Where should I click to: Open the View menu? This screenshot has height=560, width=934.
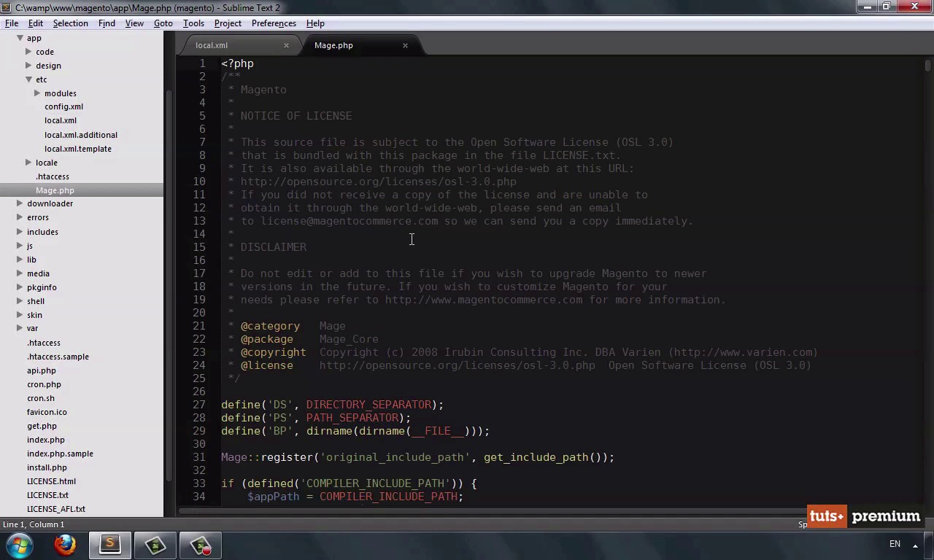(x=134, y=23)
